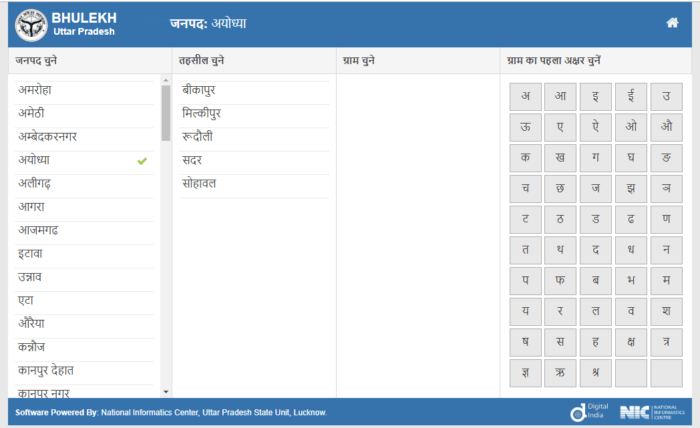
Task: Click the scroll-up arrow of district list
Action: pyautogui.click(x=166, y=80)
